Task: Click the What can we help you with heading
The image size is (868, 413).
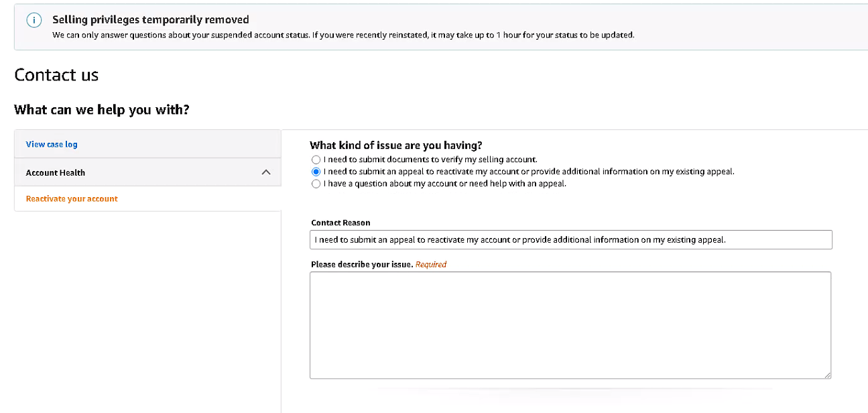Action: click(x=102, y=109)
